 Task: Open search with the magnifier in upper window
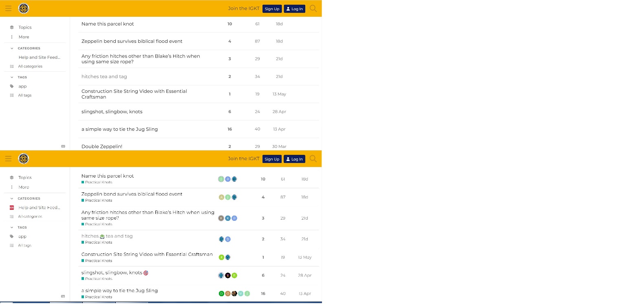(313, 8)
